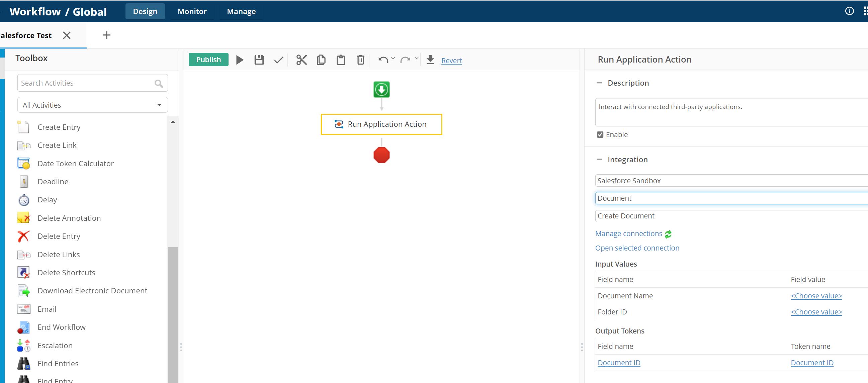868x383 pixels.
Task: Click the Publish button
Action: click(x=208, y=60)
